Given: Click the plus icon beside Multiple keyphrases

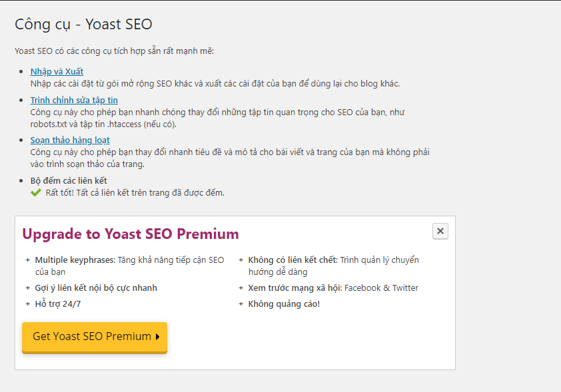Looking at the screenshot, I should pos(27,260).
